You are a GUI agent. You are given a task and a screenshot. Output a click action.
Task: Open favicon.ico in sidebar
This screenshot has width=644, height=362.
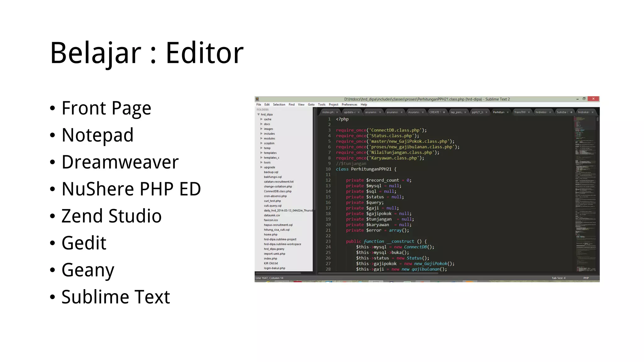point(271,220)
